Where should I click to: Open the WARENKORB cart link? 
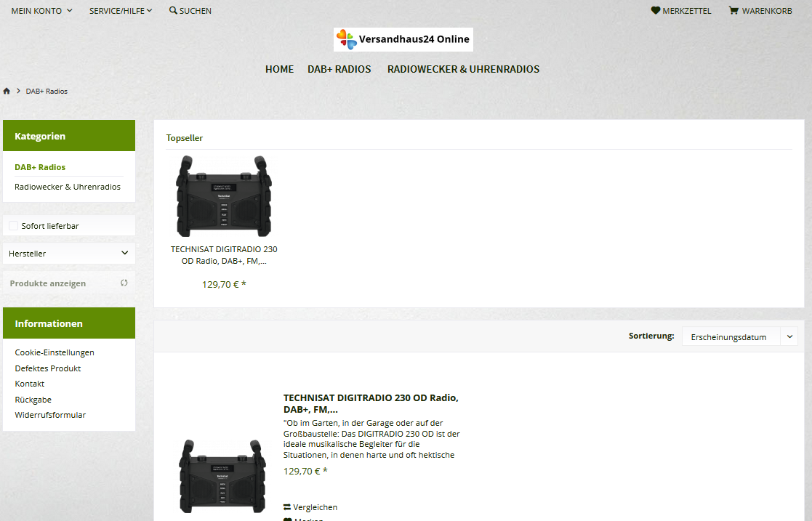point(760,11)
